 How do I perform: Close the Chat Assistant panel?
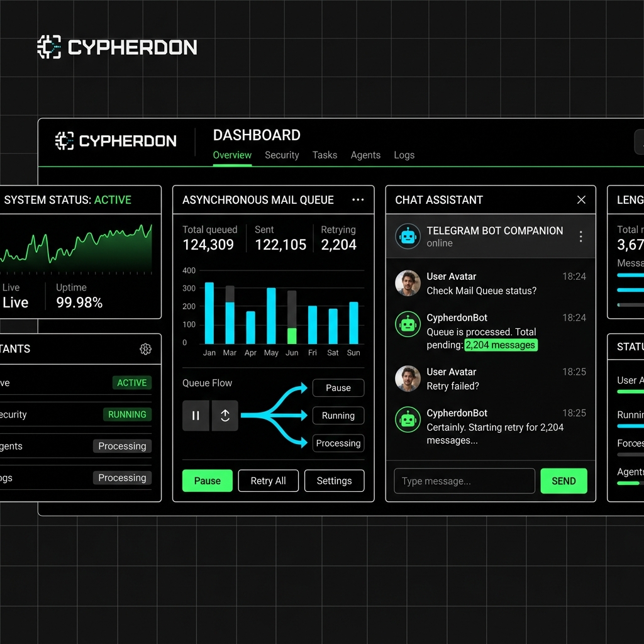coord(581,199)
